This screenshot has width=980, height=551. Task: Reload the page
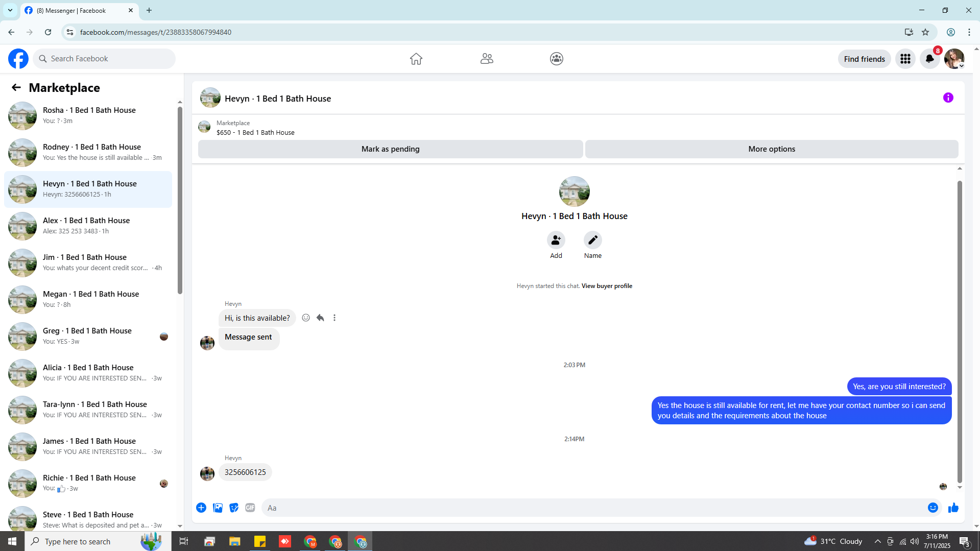(x=48, y=32)
